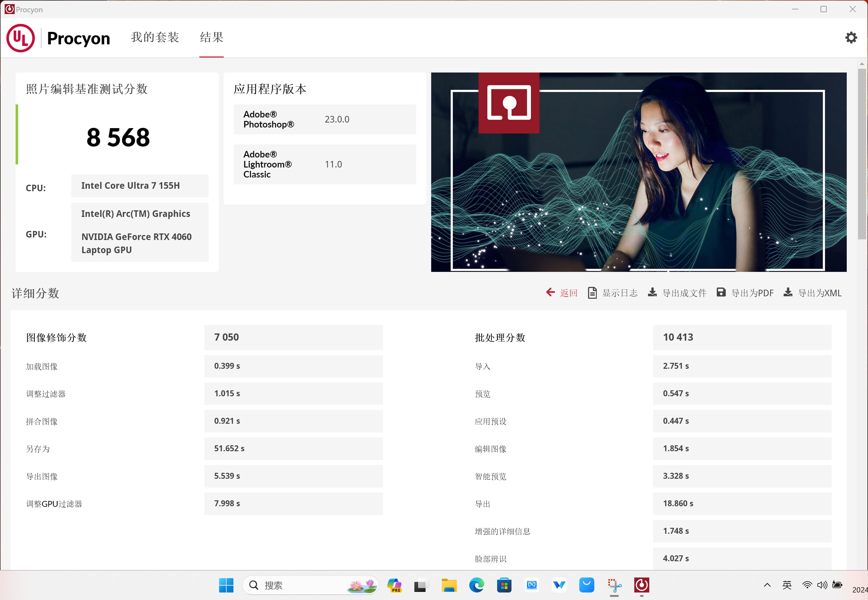Open Microsoft Store from the taskbar

pyautogui.click(x=504, y=585)
